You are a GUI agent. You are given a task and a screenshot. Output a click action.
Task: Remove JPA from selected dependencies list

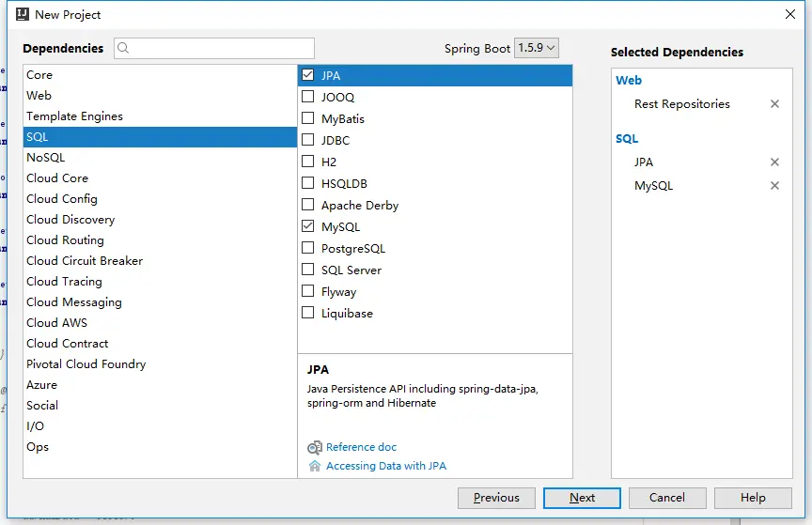(774, 162)
